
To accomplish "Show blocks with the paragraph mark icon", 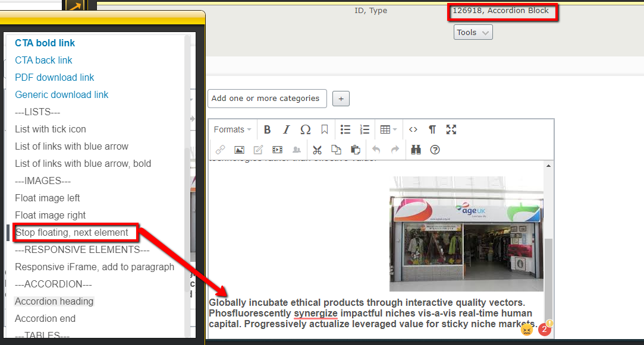I will [x=432, y=129].
